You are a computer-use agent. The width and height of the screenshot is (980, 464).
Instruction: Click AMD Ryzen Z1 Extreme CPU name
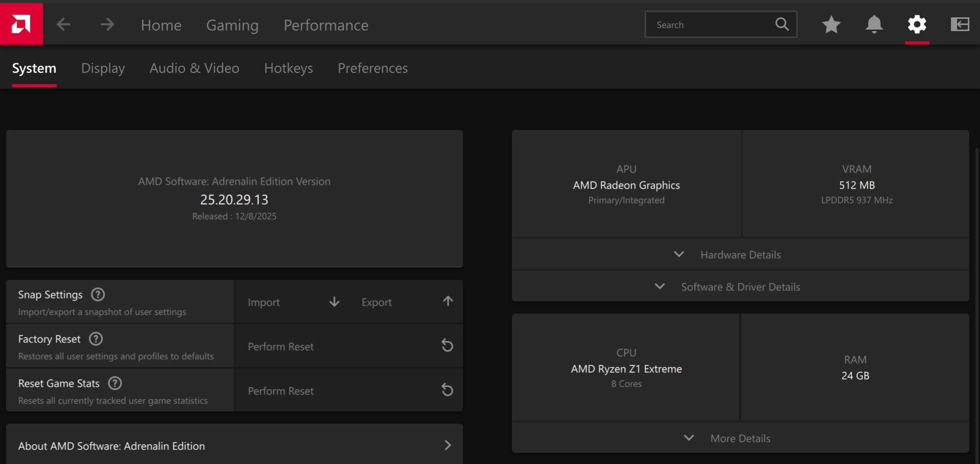coord(626,369)
